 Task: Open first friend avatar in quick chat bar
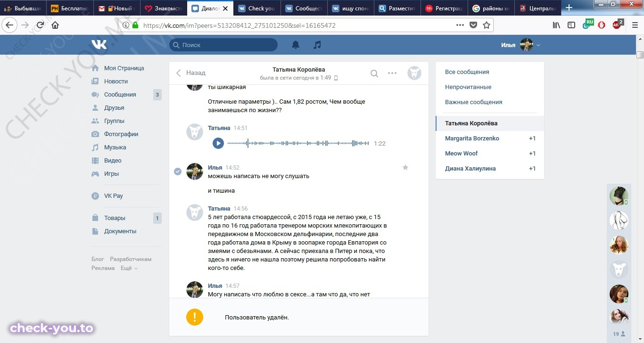pos(619,196)
